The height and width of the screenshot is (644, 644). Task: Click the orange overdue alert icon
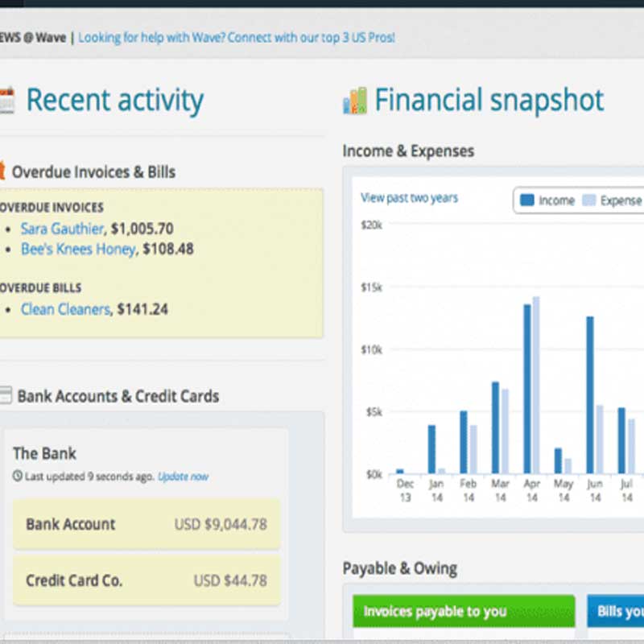click(x=2, y=171)
